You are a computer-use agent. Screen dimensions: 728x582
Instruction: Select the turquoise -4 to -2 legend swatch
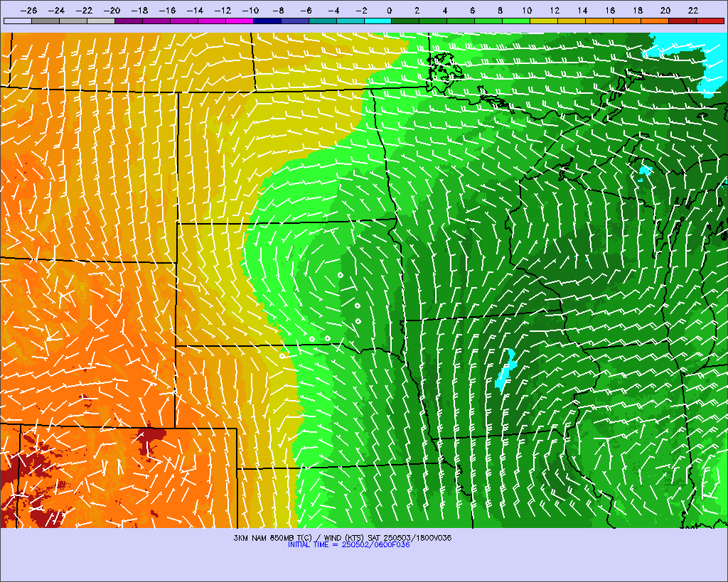pos(350,21)
